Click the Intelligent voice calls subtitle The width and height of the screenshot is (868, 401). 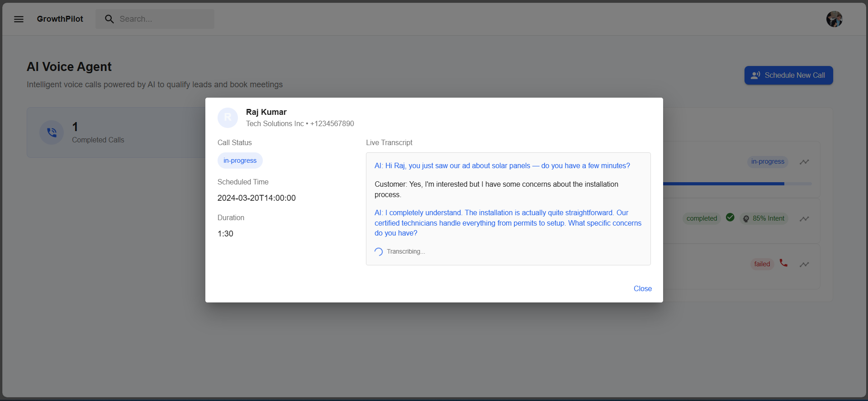[x=155, y=85]
